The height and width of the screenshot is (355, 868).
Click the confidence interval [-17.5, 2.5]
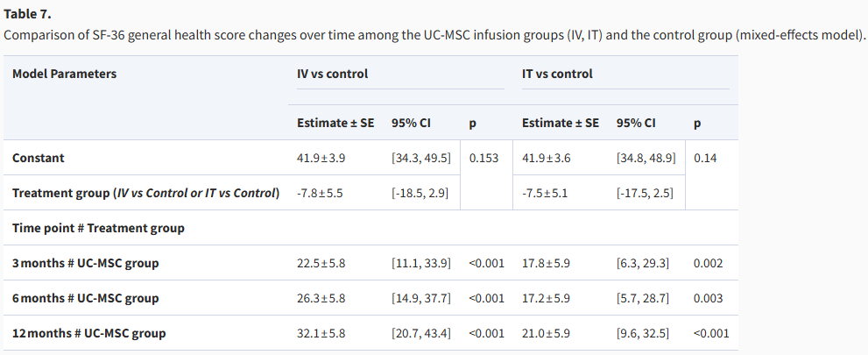(x=646, y=193)
